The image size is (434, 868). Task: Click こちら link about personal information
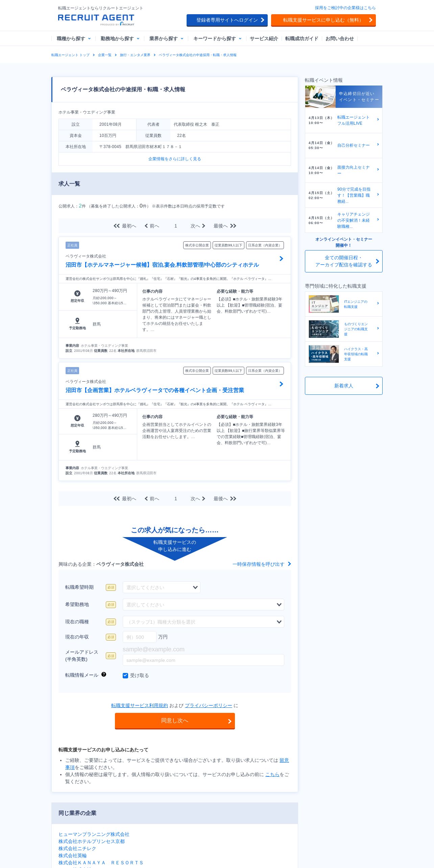[x=272, y=774]
